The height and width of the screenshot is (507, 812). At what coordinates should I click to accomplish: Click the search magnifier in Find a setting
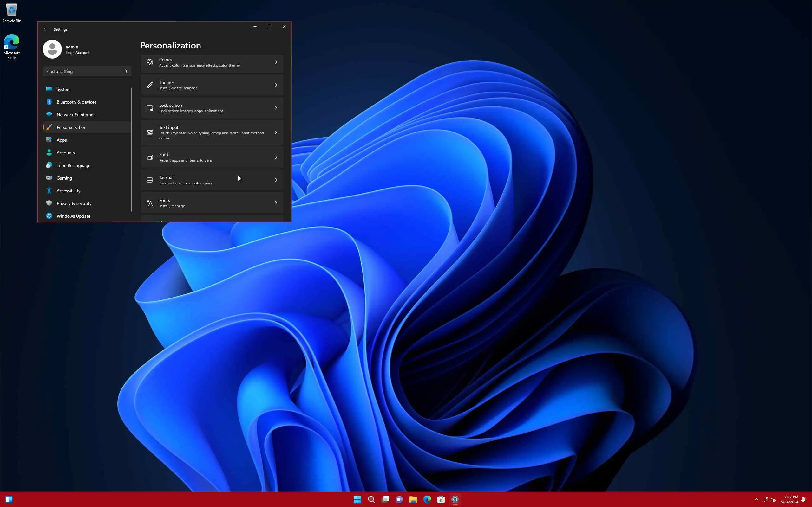pyautogui.click(x=126, y=71)
